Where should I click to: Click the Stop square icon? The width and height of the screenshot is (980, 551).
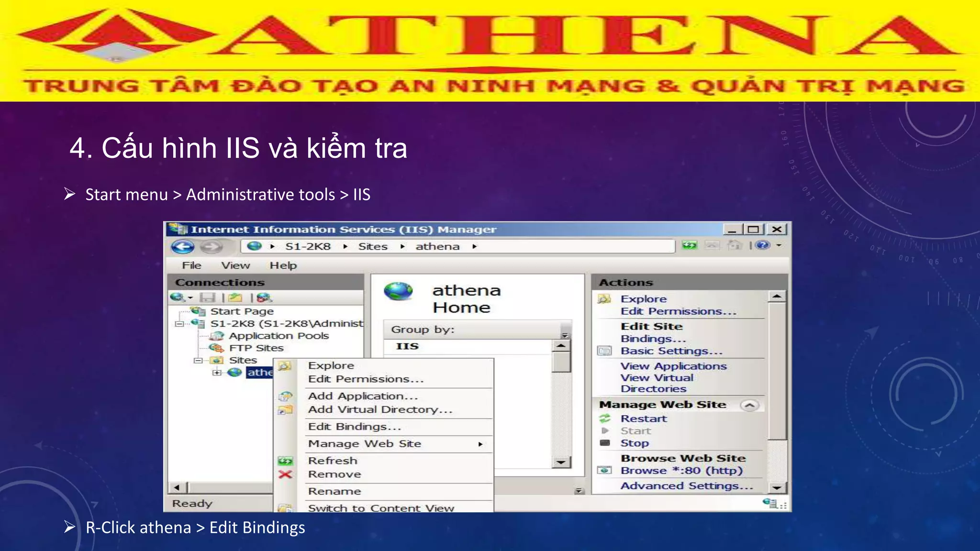click(x=605, y=443)
